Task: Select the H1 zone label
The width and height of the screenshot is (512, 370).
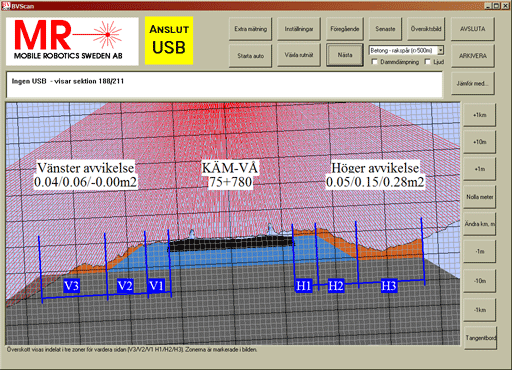Action: [x=304, y=286]
